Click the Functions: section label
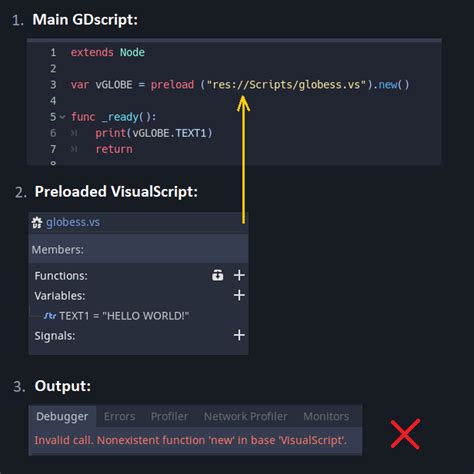The width and height of the screenshot is (474, 474). click(61, 276)
